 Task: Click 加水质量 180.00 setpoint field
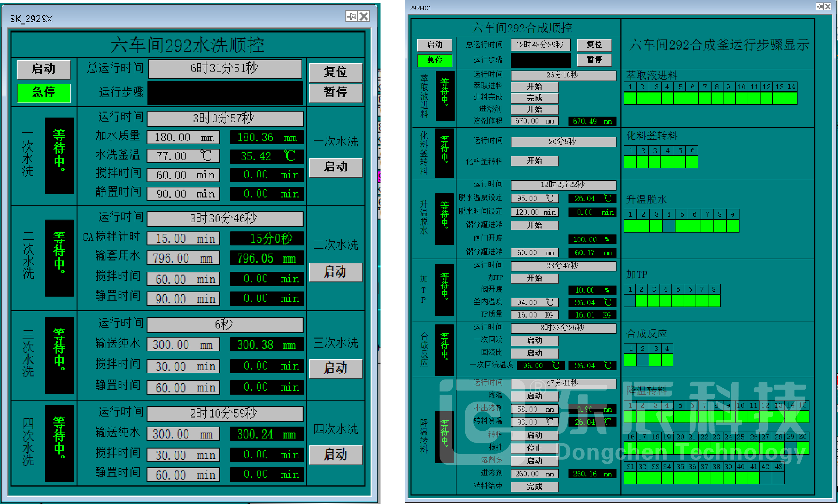point(183,137)
